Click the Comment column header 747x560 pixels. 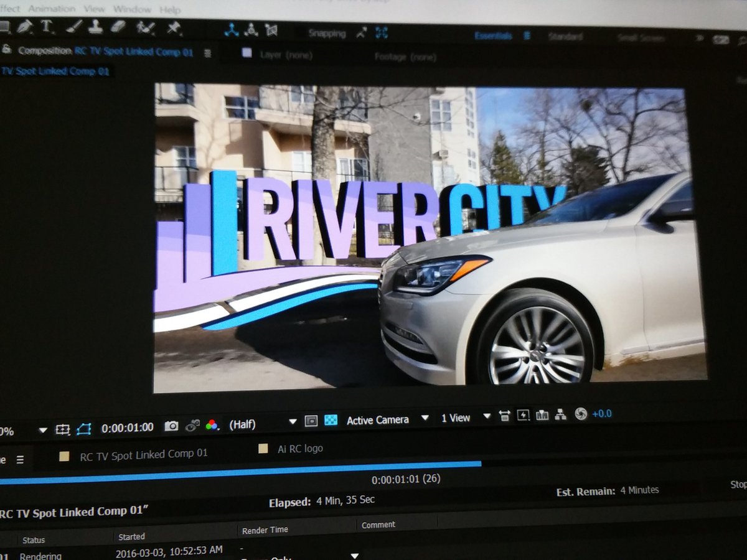(378, 525)
